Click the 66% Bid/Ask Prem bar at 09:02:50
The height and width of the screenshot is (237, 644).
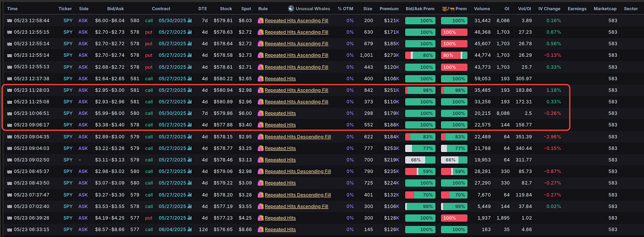(420, 160)
